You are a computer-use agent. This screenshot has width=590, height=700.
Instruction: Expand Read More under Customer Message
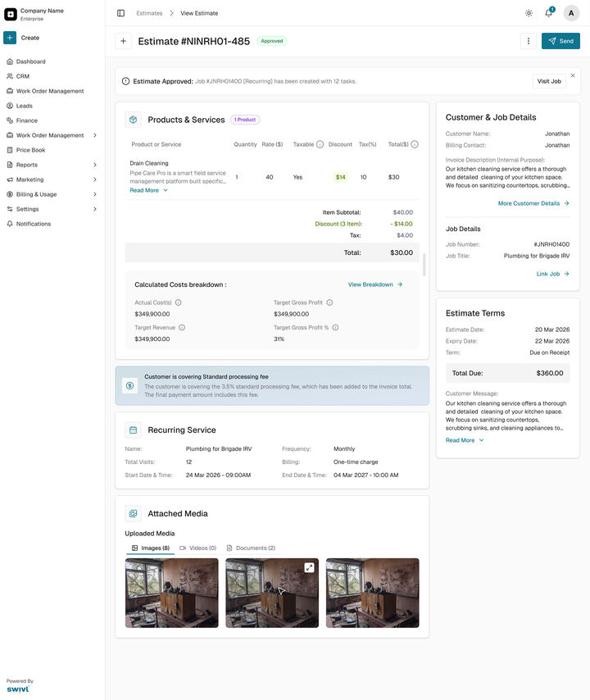pos(465,440)
